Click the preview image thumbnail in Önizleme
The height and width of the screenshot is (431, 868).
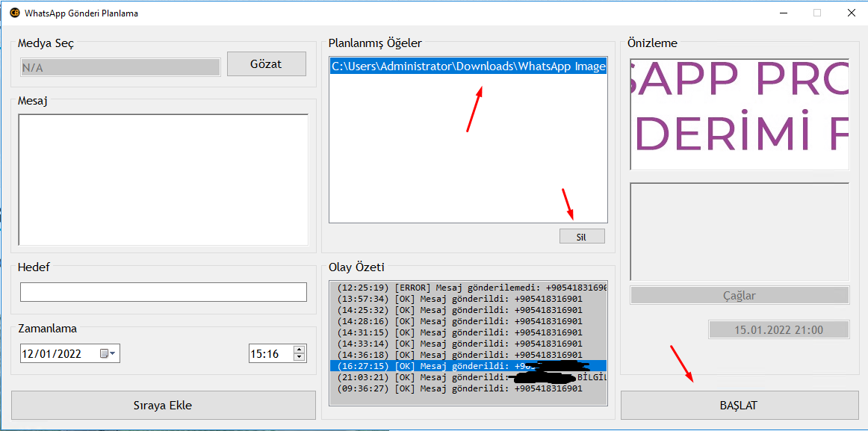click(x=740, y=114)
